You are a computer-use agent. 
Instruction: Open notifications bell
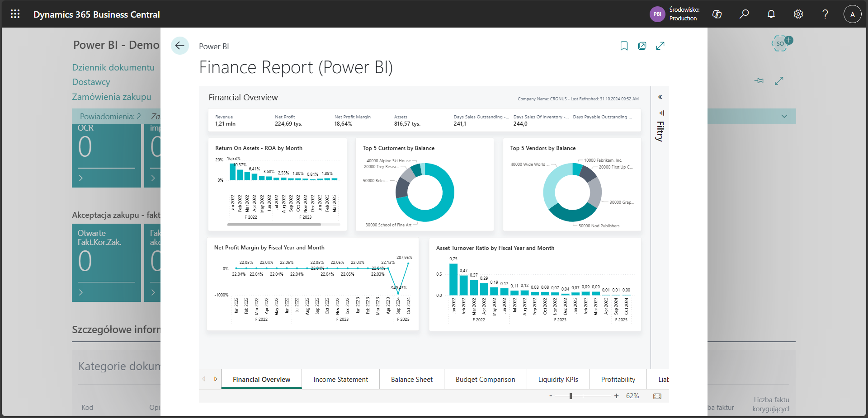(771, 14)
